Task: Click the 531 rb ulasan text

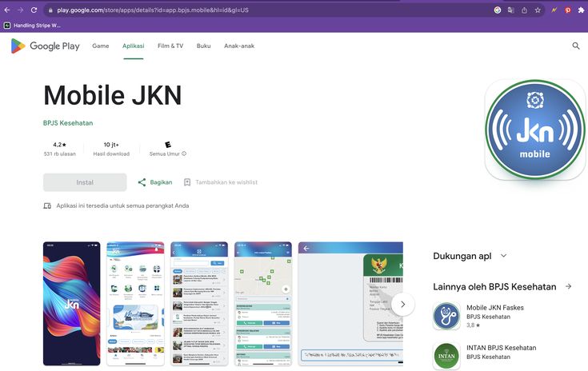Action: click(x=60, y=154)
